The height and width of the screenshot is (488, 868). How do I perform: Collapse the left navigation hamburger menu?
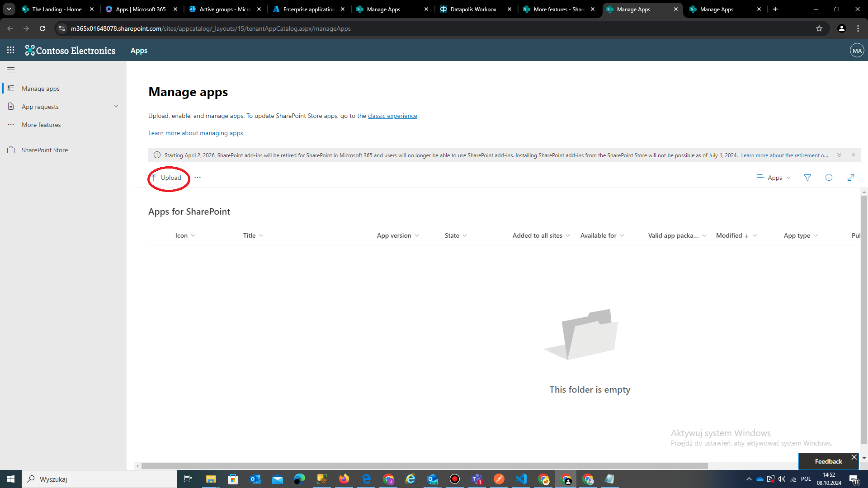click(11, 70)
